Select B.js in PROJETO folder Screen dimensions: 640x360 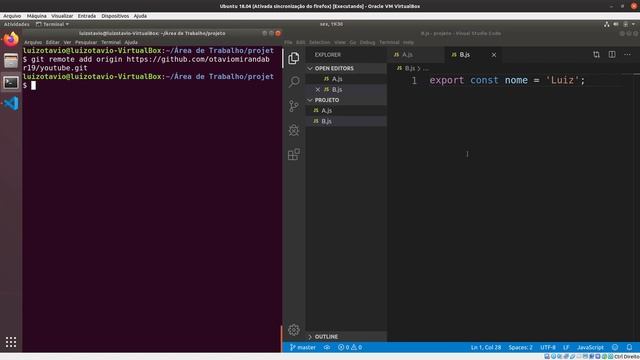pyautogui.click(x=346, y=121)
